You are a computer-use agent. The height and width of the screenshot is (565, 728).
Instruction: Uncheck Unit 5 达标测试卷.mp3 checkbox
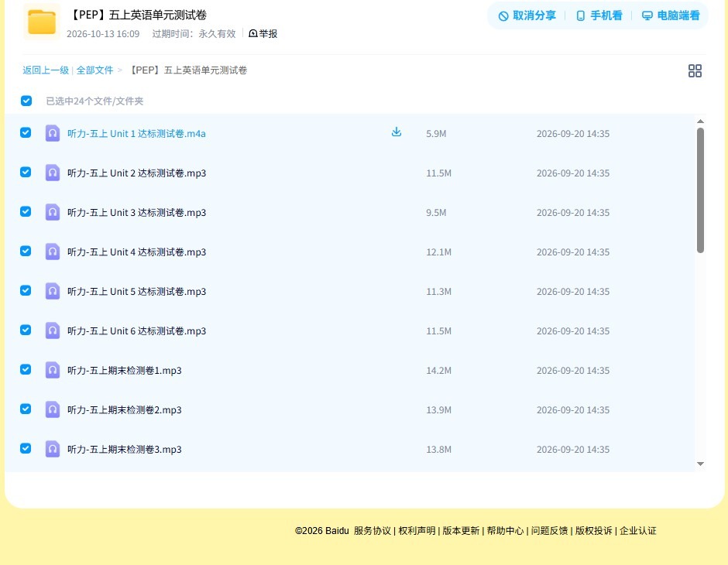tap(26, 290)
